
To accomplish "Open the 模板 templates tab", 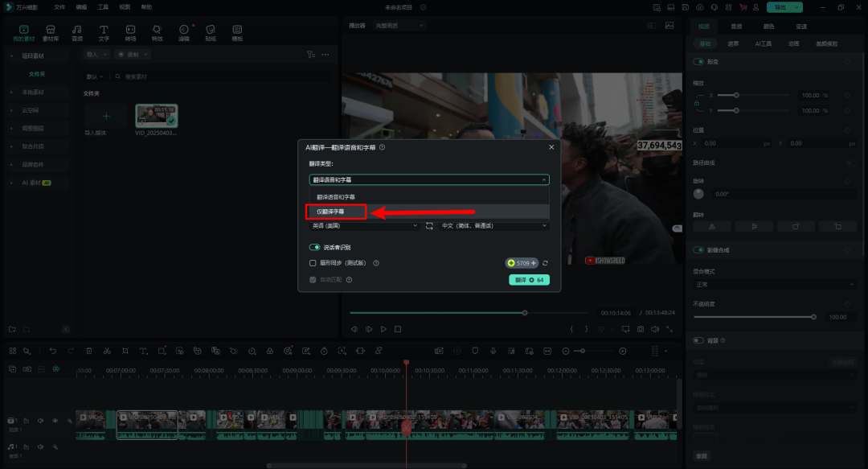I will [237, 33].
